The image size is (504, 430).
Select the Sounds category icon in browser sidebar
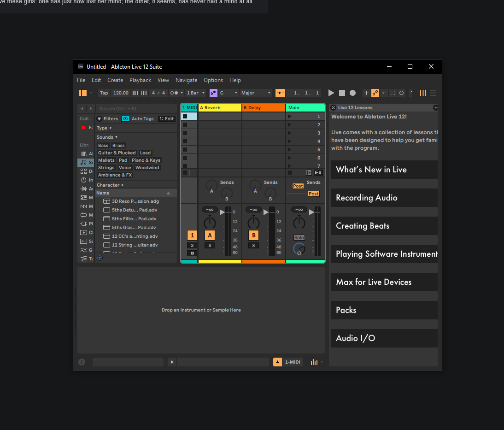(84, 162)
